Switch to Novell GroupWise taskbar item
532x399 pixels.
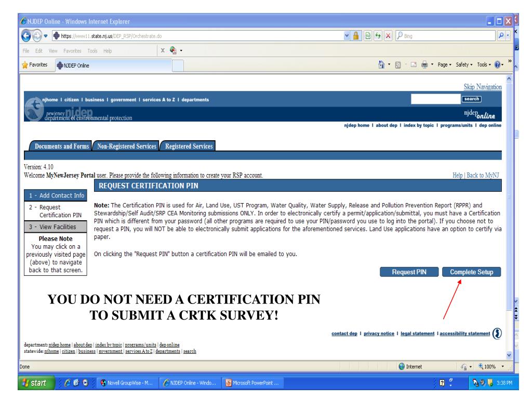point(127,383)
